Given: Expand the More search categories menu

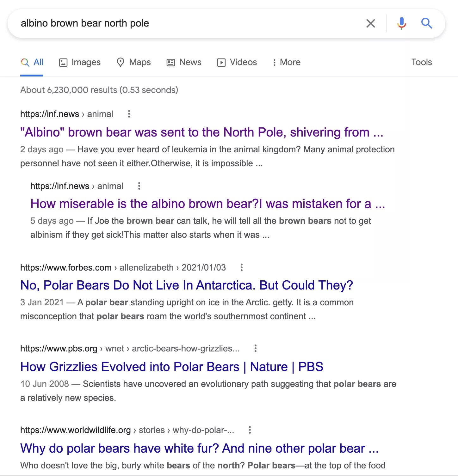Looking at the screenshot, I should (x=286, y=62).
